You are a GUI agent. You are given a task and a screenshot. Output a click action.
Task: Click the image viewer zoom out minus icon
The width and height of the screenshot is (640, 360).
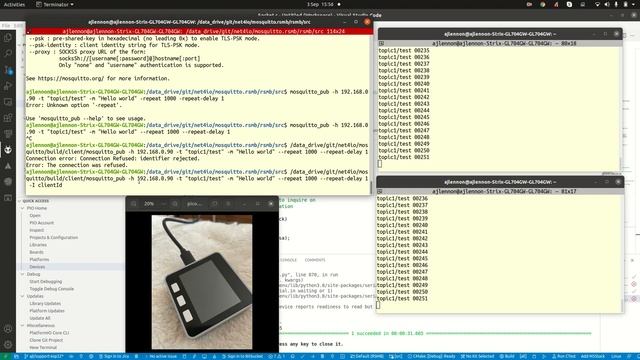coord(164,204)
